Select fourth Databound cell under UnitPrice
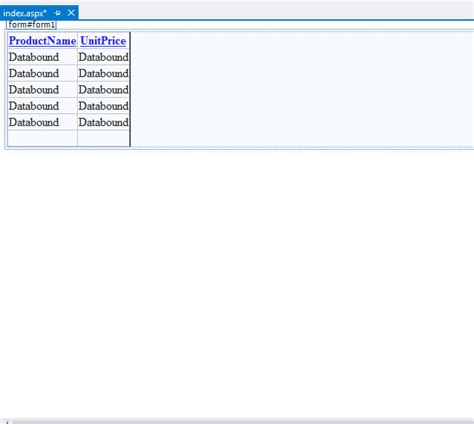The width and height of the screenshot is (474, 424). 104,106
